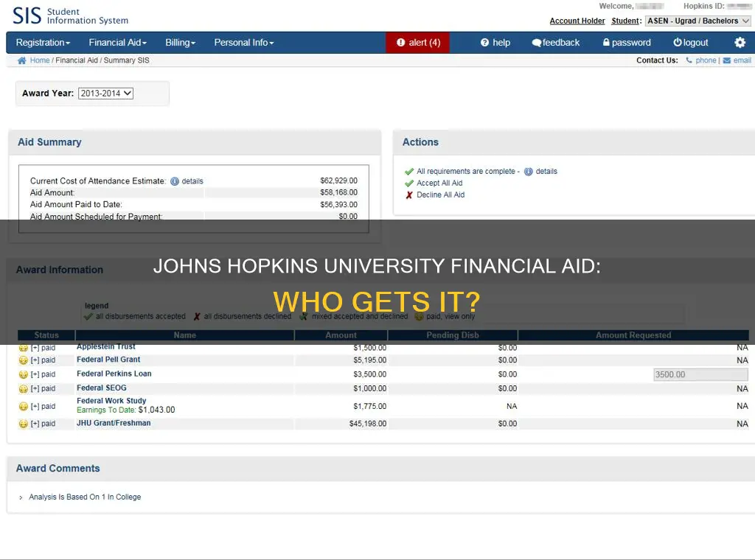Click paid status icon for Federal Perkins Loan

[x=23, y=375]
